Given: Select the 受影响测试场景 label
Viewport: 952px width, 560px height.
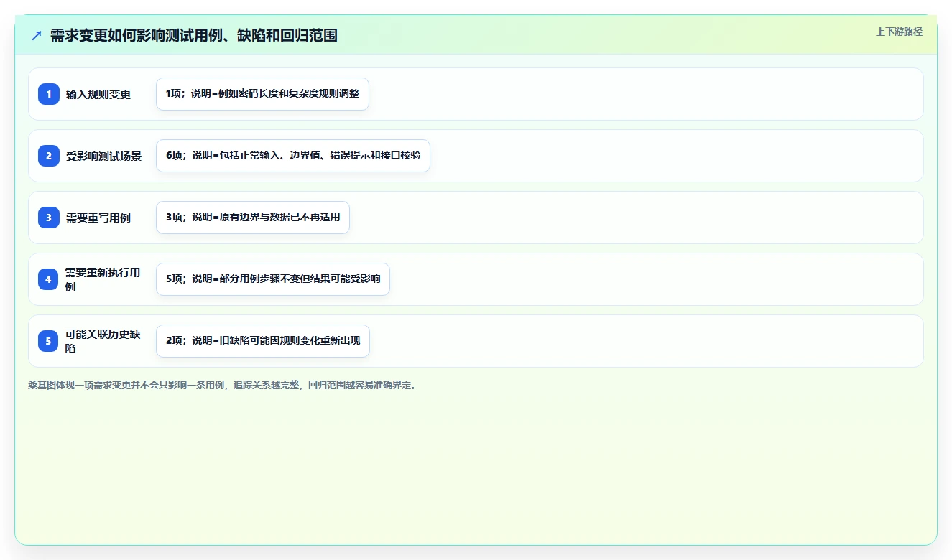Looking at the screenshot, I should 104,156.
